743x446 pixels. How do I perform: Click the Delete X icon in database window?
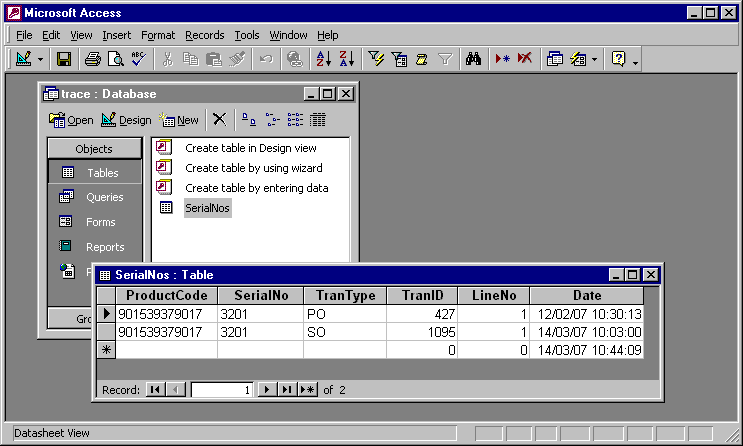[219, 119]
